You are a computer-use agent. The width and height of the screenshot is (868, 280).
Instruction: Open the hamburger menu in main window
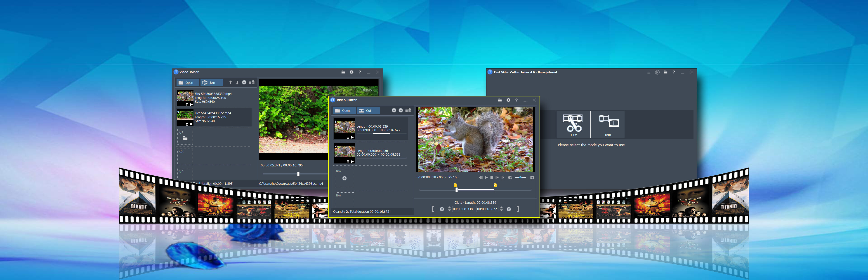click(x=649, y=72)
